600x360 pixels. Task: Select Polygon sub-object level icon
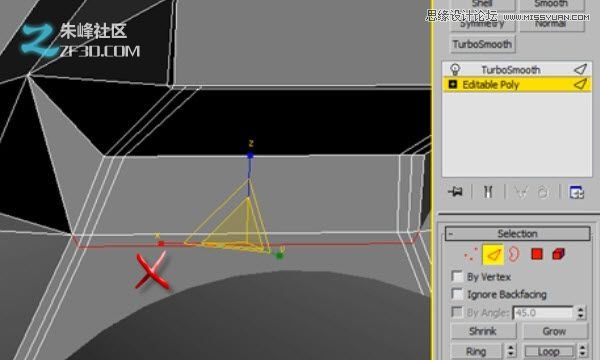point(537,254)
